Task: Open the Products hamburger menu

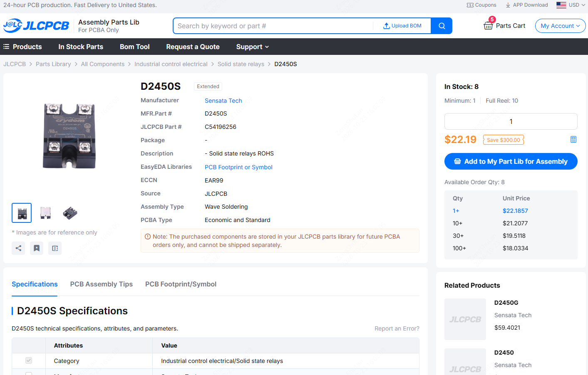Action: (6, 47)
